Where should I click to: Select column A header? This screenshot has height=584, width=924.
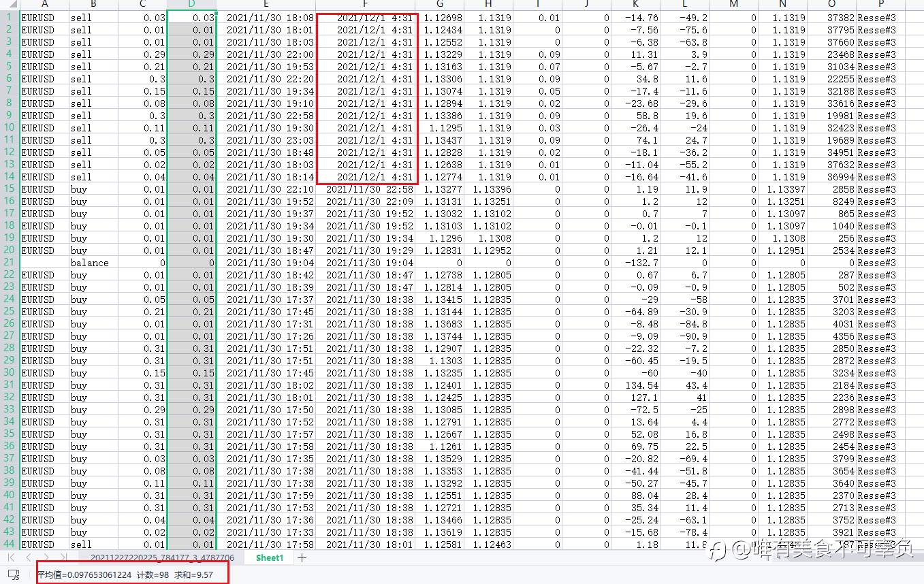tap(44, 5)
